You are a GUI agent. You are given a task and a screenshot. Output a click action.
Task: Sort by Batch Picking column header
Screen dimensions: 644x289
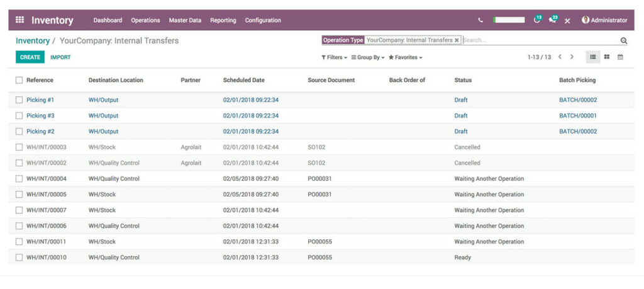point(577,80)
